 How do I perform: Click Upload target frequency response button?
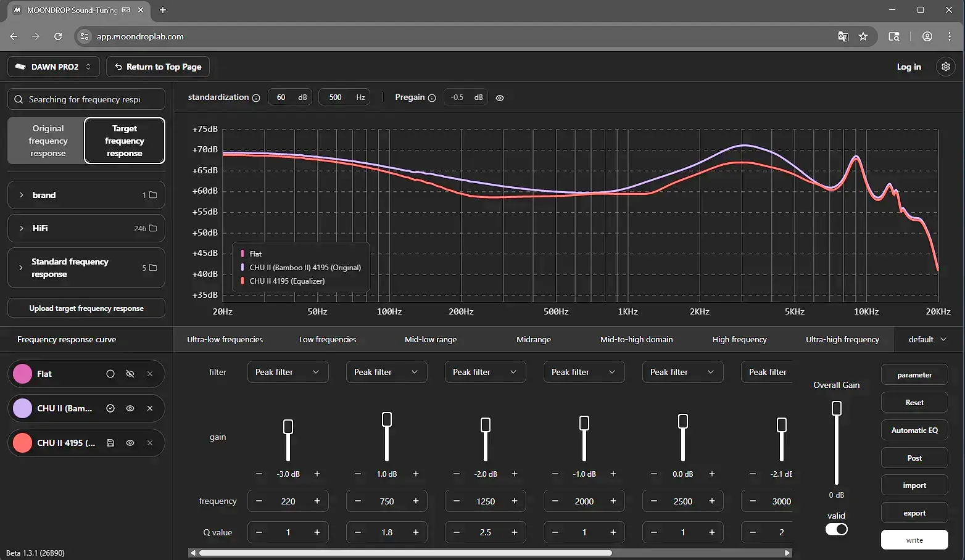pos(86,308)
